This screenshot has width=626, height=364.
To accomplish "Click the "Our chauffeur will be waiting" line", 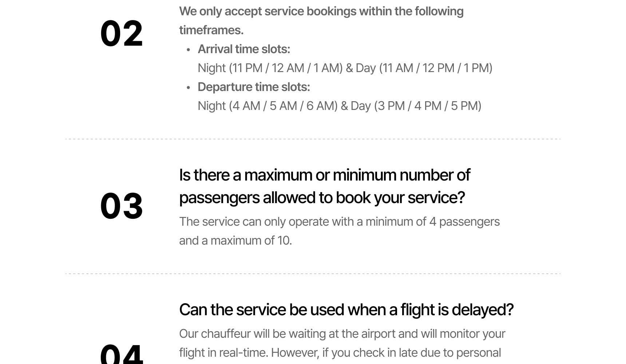I will (342, 334).
